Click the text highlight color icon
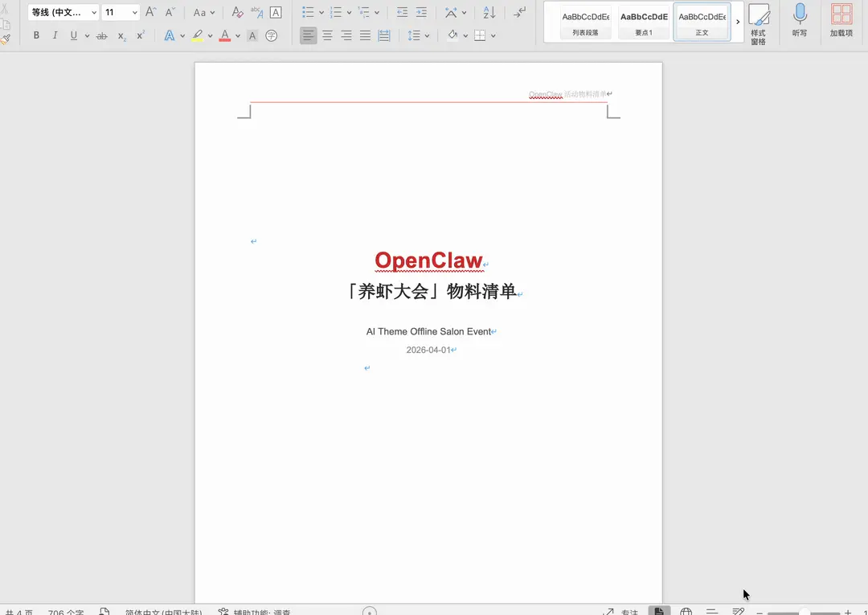The width and height of the screenshot is (868, 615). coord(199,35)
